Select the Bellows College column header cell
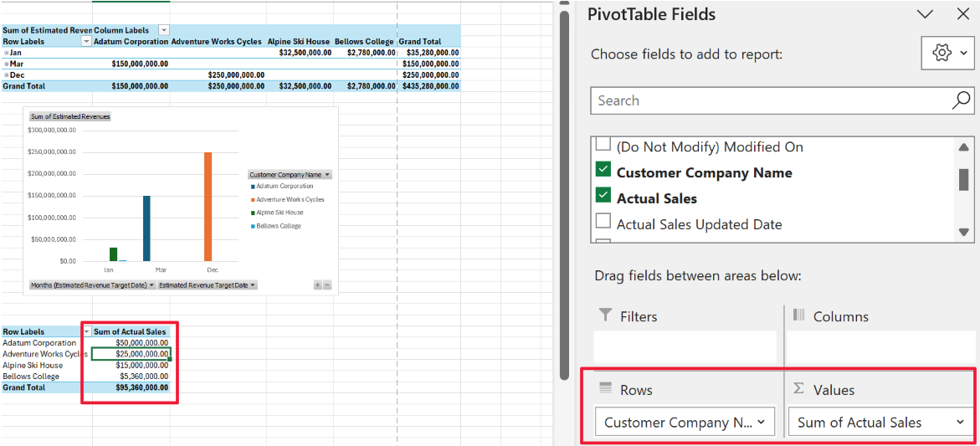980x446 pixels. pyautogui.click(x=365, y=41)
